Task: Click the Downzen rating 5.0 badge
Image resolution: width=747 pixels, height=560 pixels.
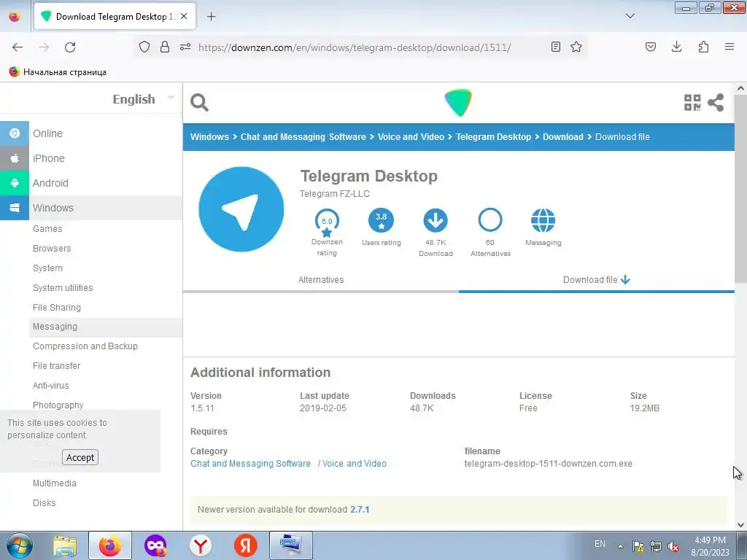Action: pyautogui.click(x=327, y=222)
